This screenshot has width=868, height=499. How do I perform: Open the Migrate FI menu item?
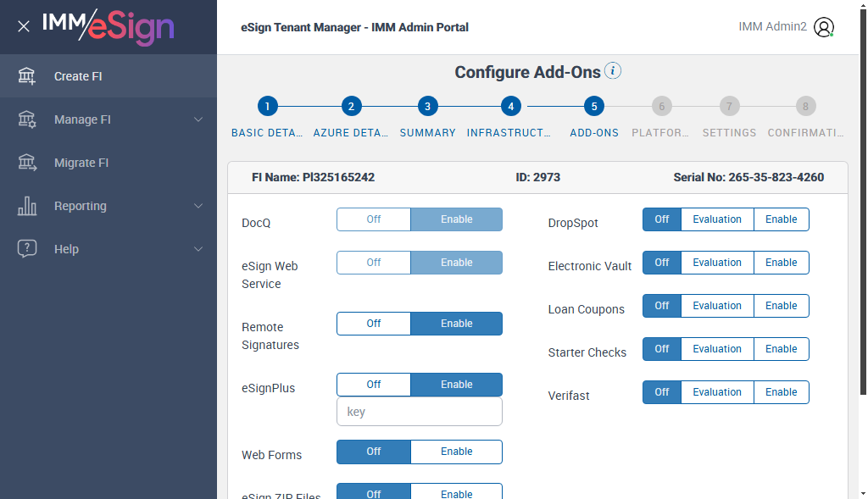click(108, 162)
